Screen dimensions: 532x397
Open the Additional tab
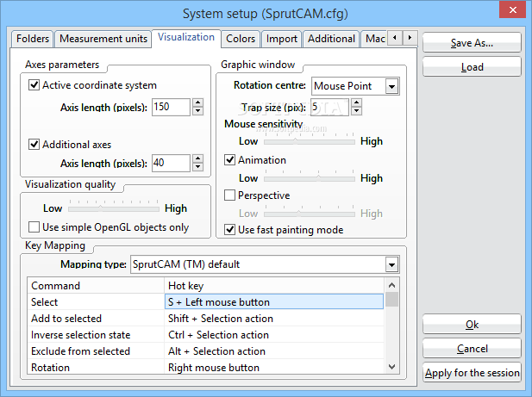(x=331, y=39)
